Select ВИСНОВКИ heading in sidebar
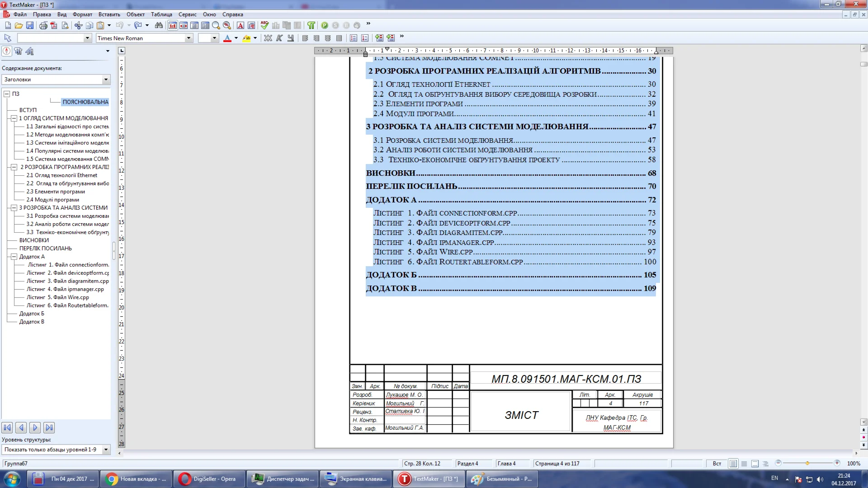The width and height of the screenshot is (868, 488). click(34, 240)
